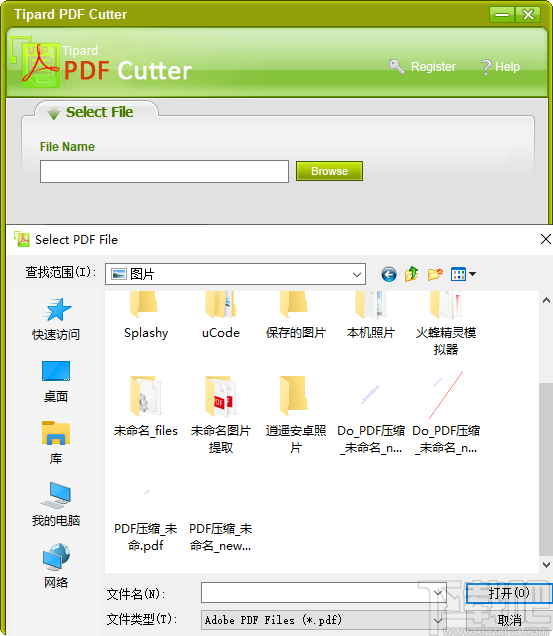
Task: Open 我的电脑 in the sidebar
Action: pos(56,504)
